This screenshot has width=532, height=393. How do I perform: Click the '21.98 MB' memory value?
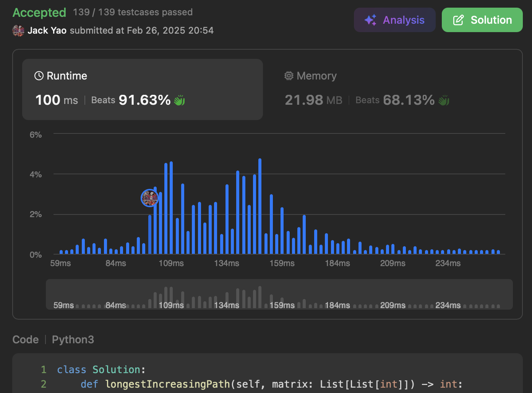click(313, 100)
